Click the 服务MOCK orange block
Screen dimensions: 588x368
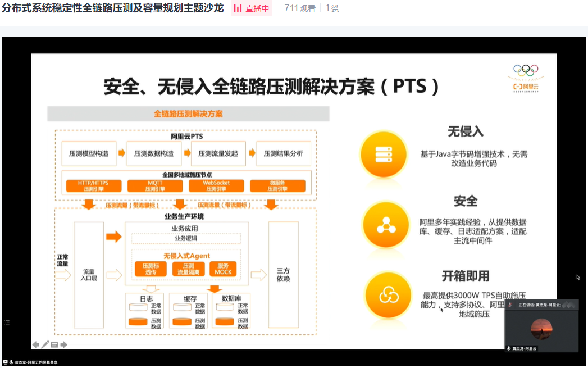tap(223, 269)
